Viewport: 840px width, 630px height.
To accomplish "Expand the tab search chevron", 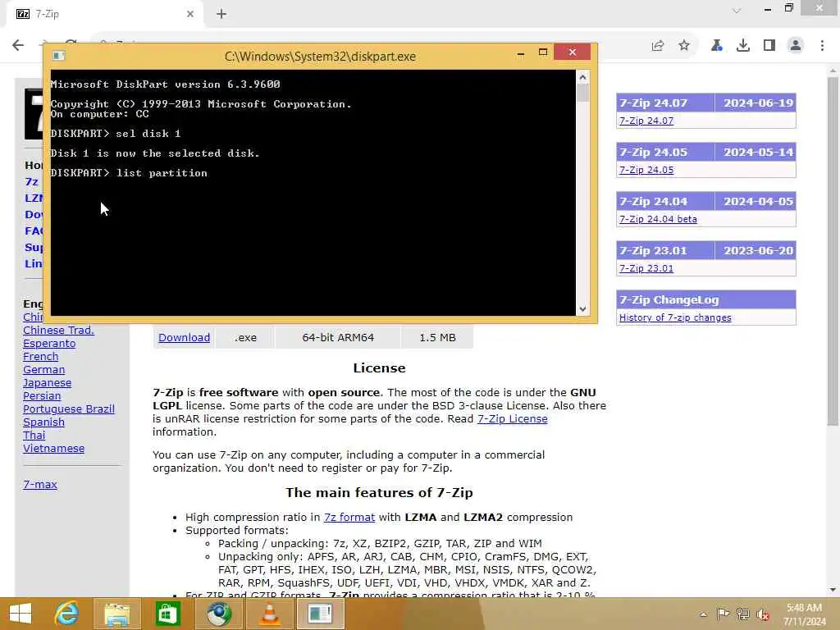I will (x=737, y=10).
